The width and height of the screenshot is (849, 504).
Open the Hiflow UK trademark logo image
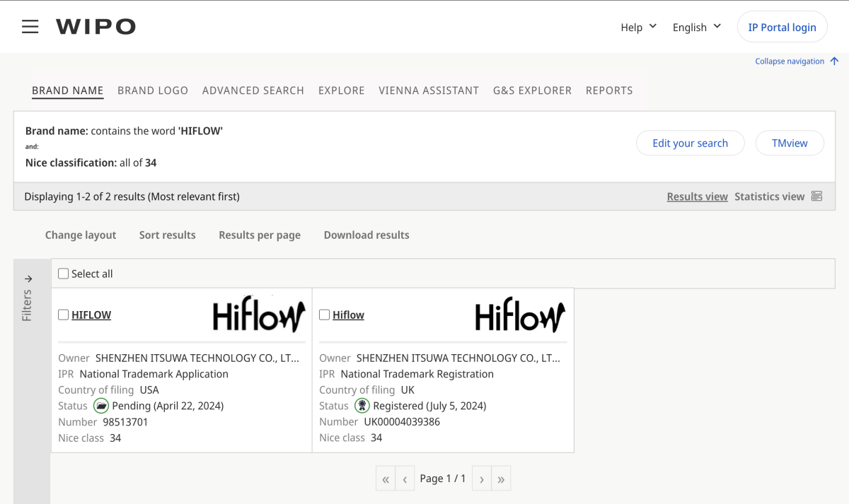click(520, 315)
